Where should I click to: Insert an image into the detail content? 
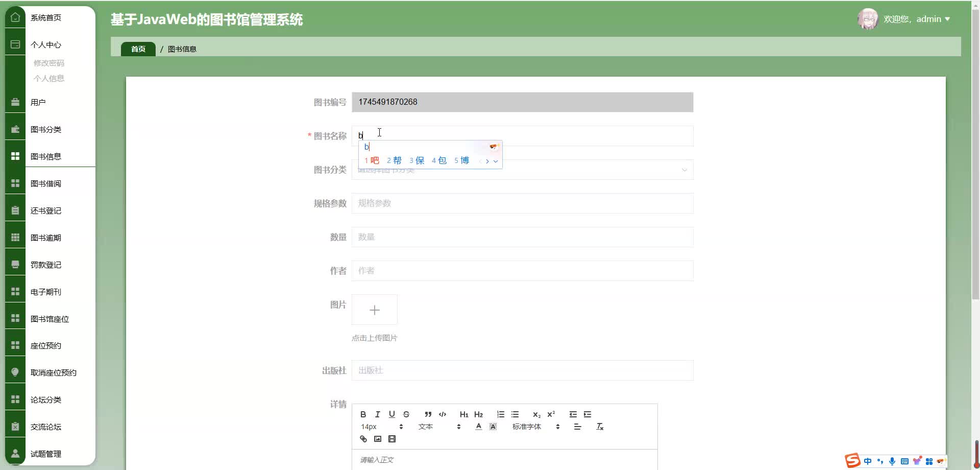point(378,439)
